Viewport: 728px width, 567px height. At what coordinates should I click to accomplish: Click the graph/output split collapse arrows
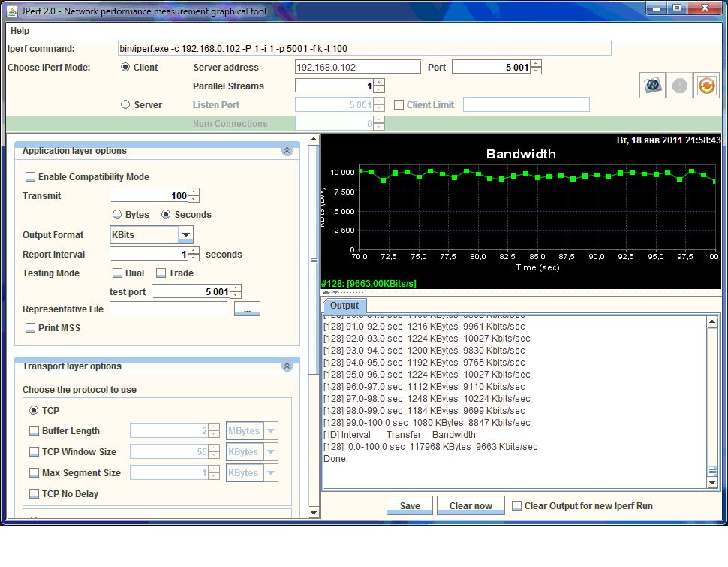click(330, 293)
